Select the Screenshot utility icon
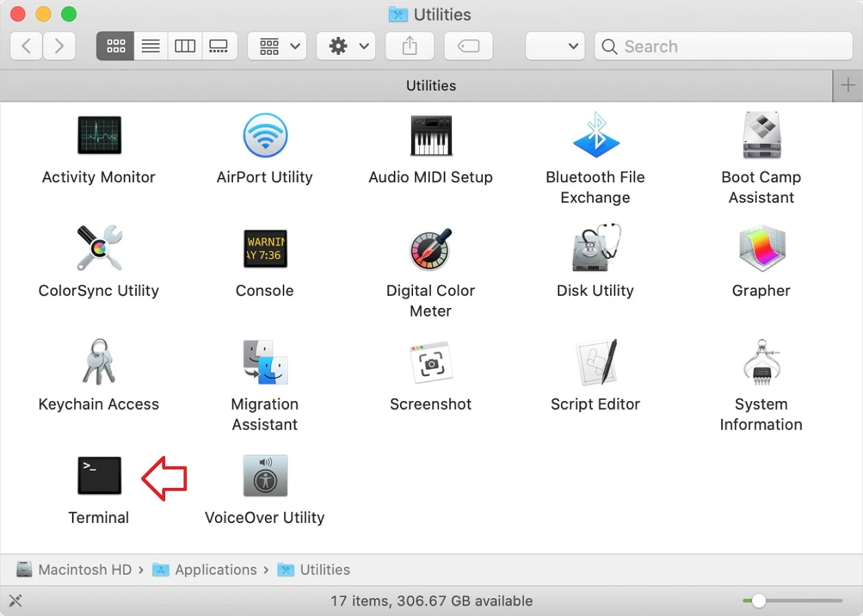 pyautogui.click(x=431, y=362)
